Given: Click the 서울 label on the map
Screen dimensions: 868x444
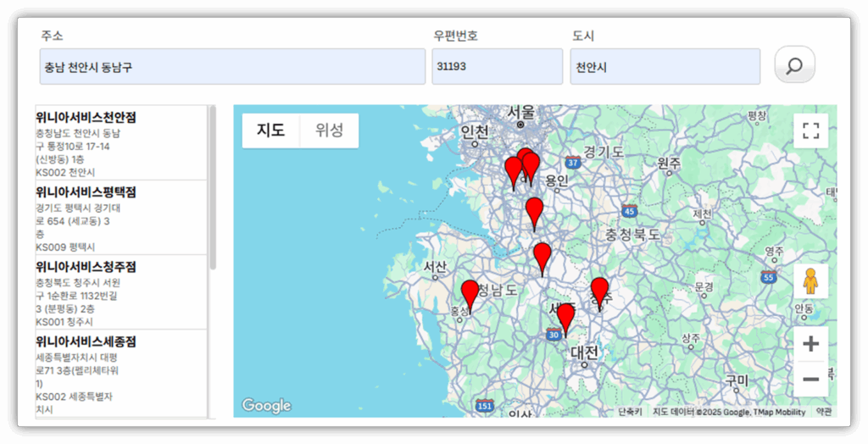Looking at the screenshot, I should click(521, 113).
